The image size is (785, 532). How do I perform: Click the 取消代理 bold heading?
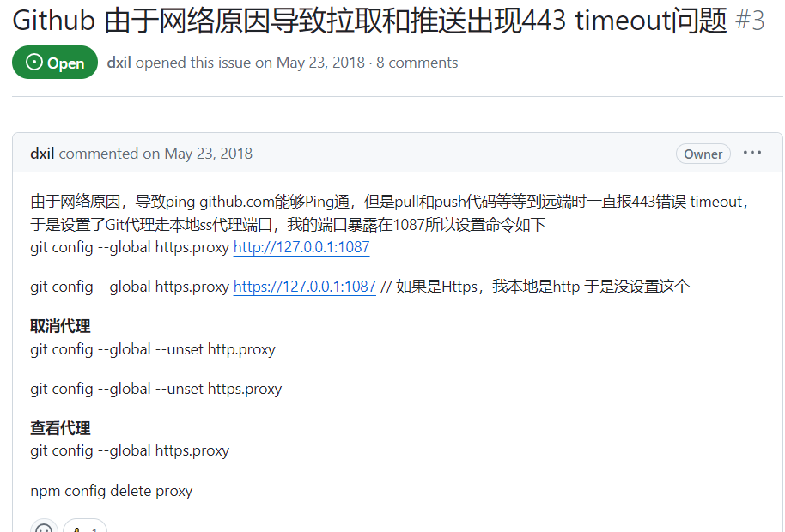[60, 327]
